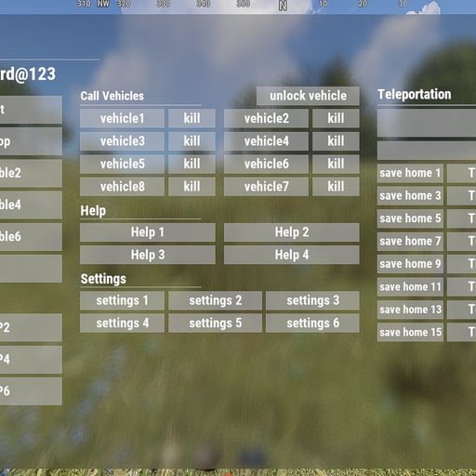Viewport: 476px width, 476px height.
Task: Open the Help 4 page
Action: [x=292, y=255]
